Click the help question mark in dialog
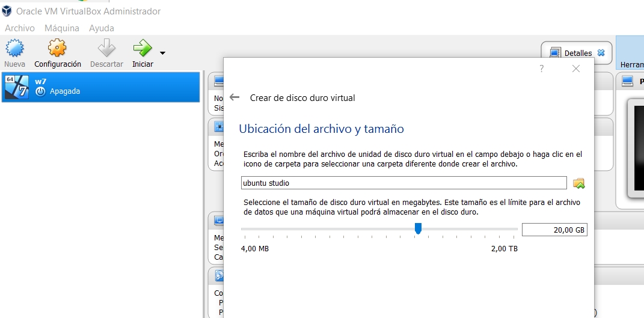The width and height of the screenshot is (644, 318). pyautogui.click(x=541, y=69)
